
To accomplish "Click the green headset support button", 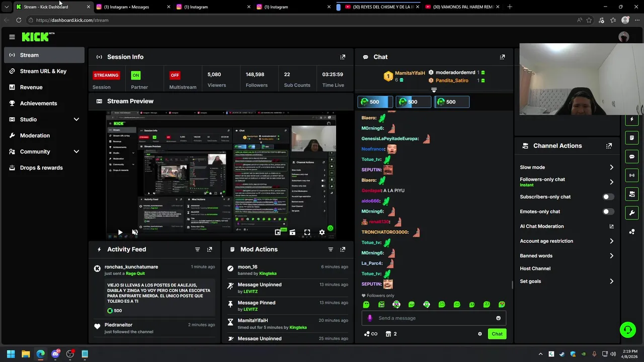I will point(627,330).
